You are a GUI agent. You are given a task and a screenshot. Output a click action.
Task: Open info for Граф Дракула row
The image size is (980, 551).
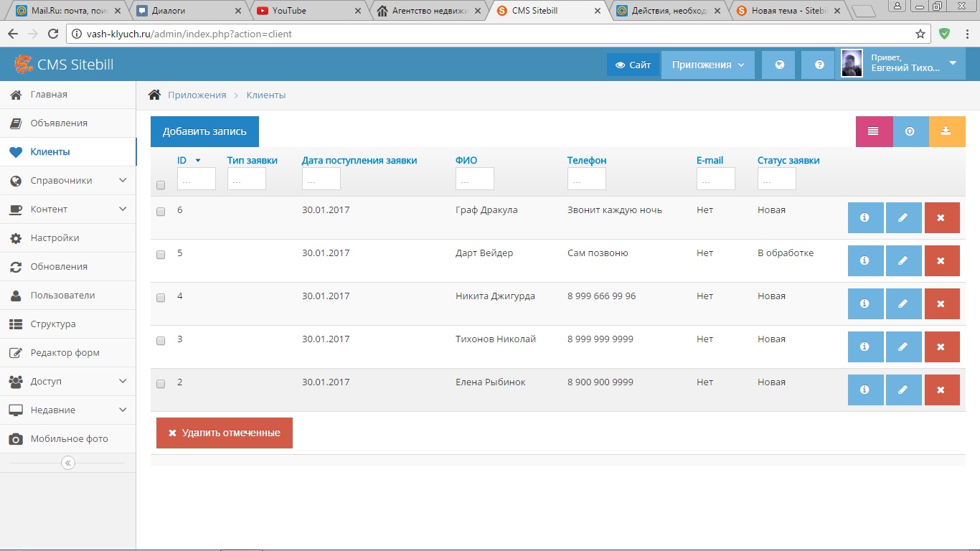[x=865, y=218]
